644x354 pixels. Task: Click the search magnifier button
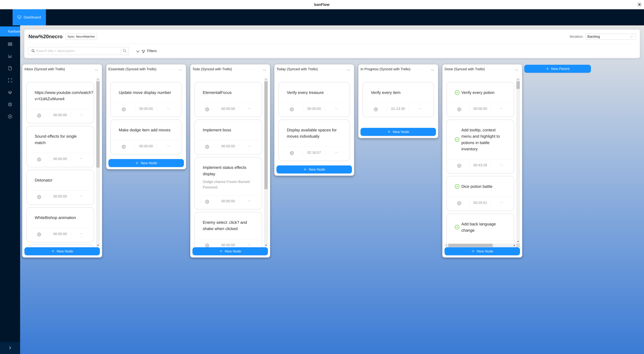coord(125,51)
